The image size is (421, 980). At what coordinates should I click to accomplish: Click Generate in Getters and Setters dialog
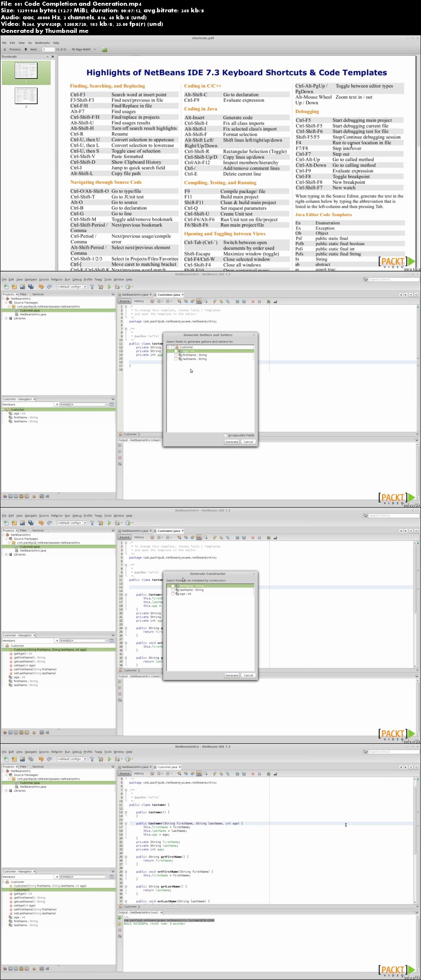(x=231, y=442)
